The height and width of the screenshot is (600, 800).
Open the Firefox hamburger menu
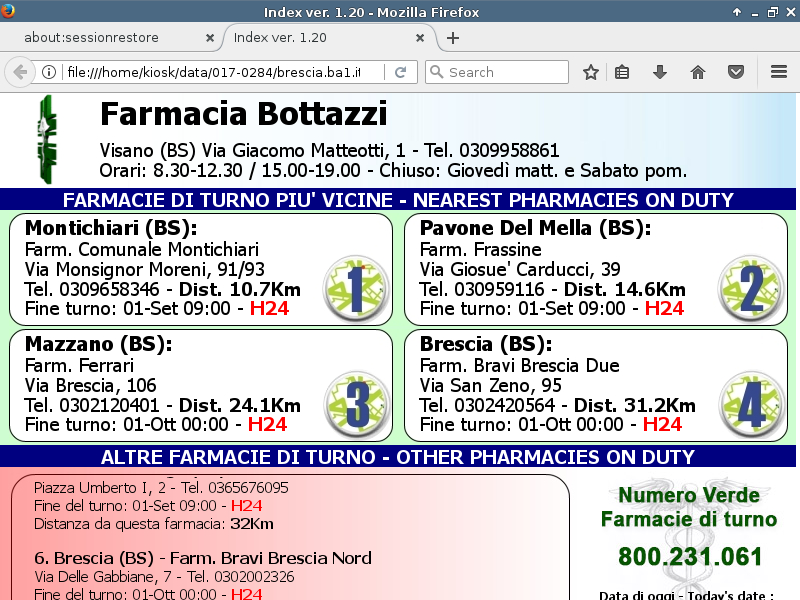(x=779, y=72)
